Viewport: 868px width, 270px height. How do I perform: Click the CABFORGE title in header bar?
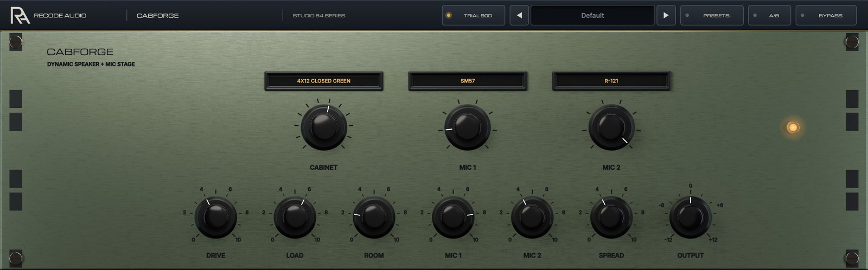(157, 15)
